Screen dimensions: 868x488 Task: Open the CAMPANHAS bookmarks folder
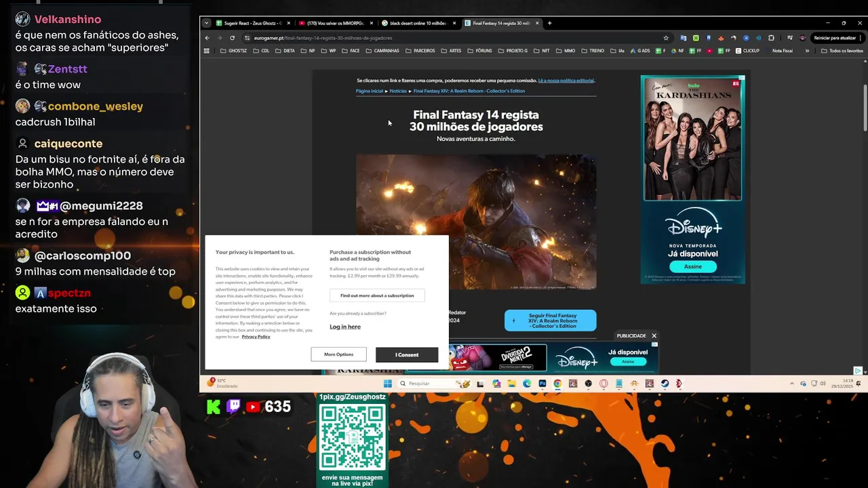tap(382, 51)
